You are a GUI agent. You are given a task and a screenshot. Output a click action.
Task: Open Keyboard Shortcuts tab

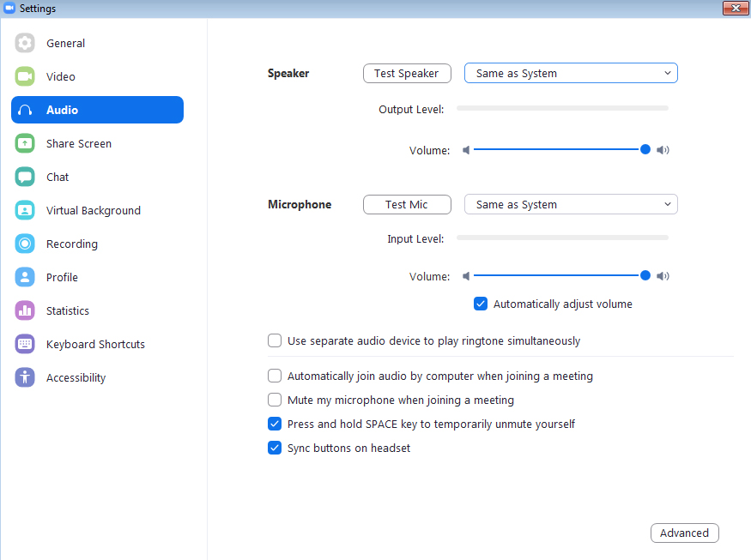tap(97, 344)
